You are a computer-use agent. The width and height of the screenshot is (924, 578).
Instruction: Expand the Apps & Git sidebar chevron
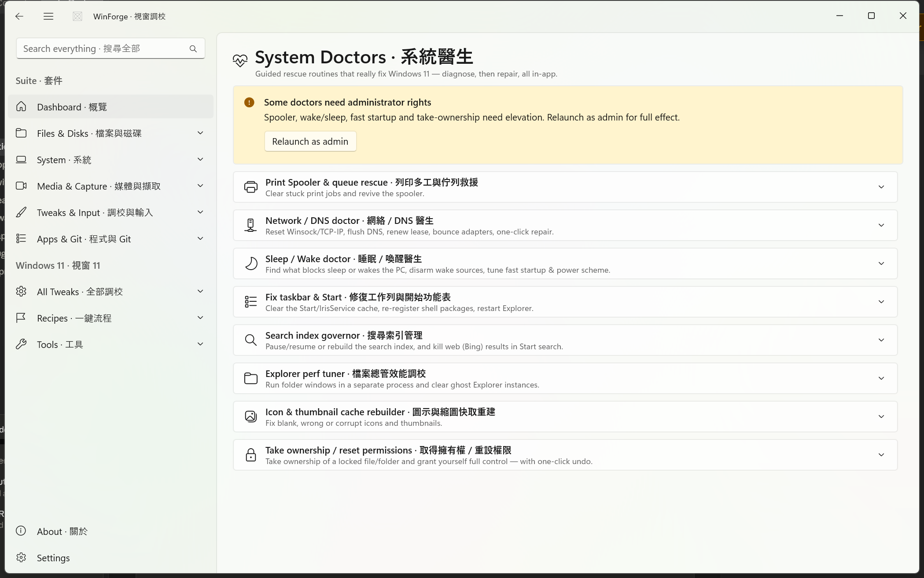[x=200, y=238]
